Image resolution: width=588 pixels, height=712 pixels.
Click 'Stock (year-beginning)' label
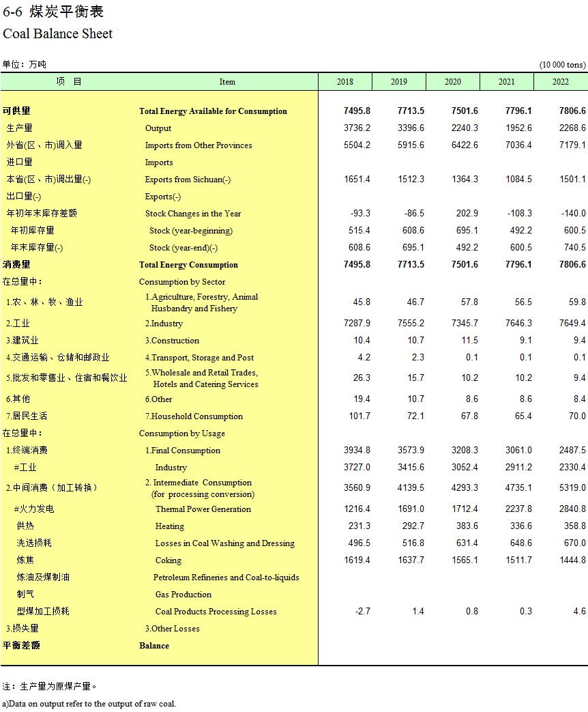click(191, 231)
